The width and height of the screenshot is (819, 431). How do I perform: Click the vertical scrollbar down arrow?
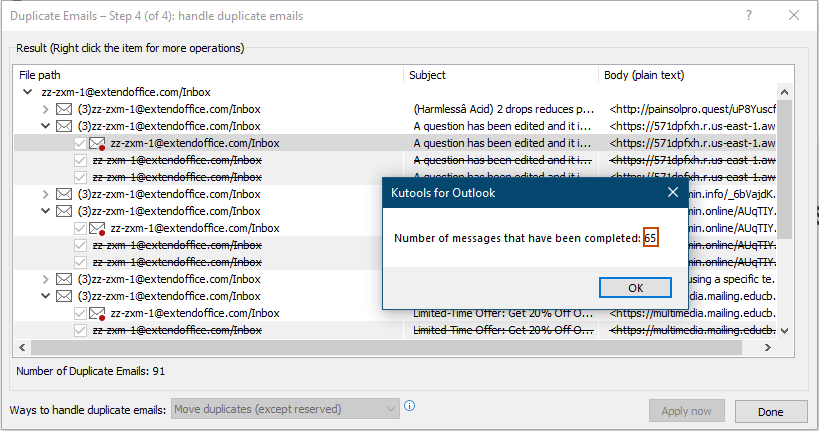[x=784, y=330]
